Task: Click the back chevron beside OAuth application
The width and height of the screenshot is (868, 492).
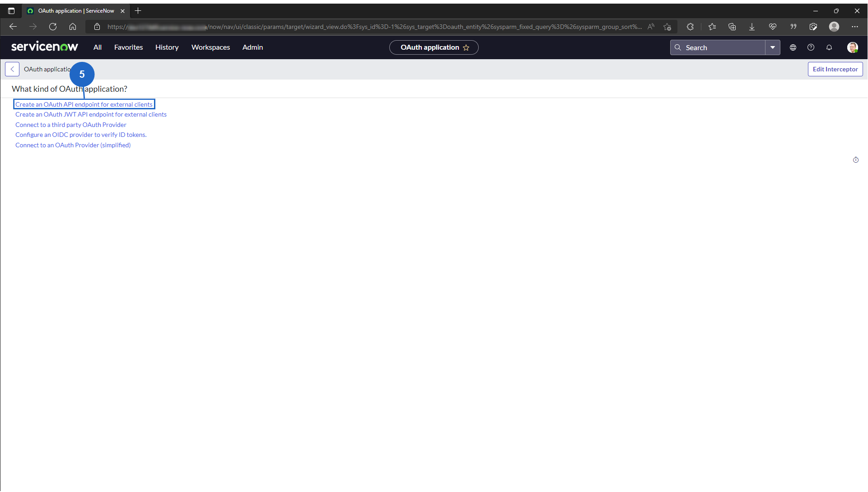Action: coord(12,69)
